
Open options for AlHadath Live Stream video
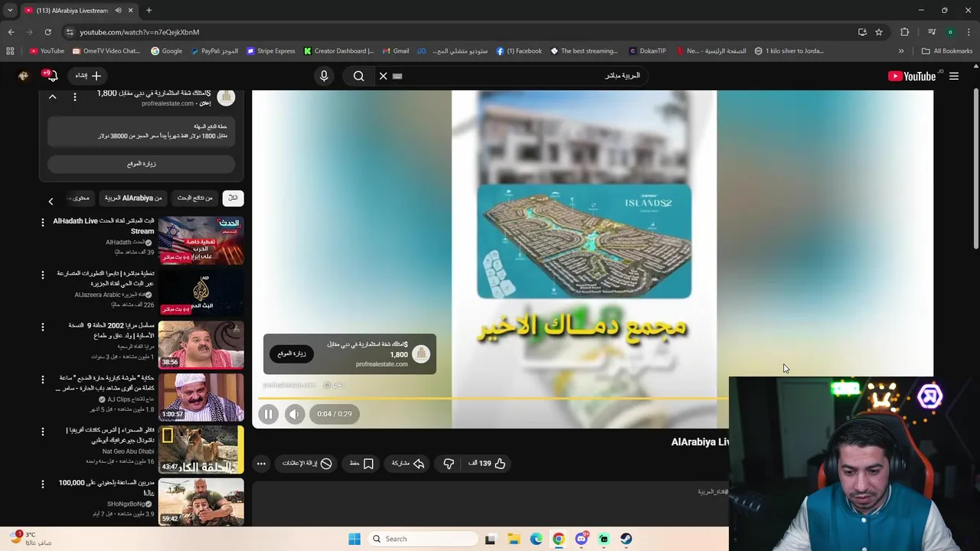coord(43,222)
